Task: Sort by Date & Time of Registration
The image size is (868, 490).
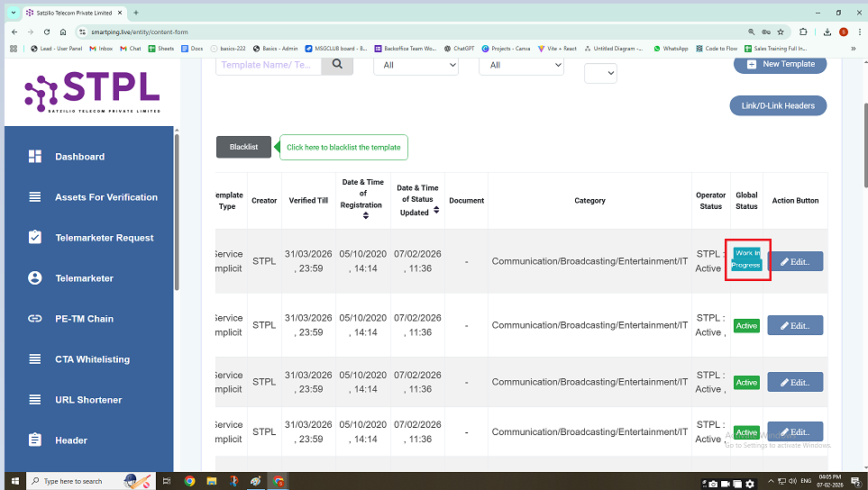Action: click(x=365, y=216)
